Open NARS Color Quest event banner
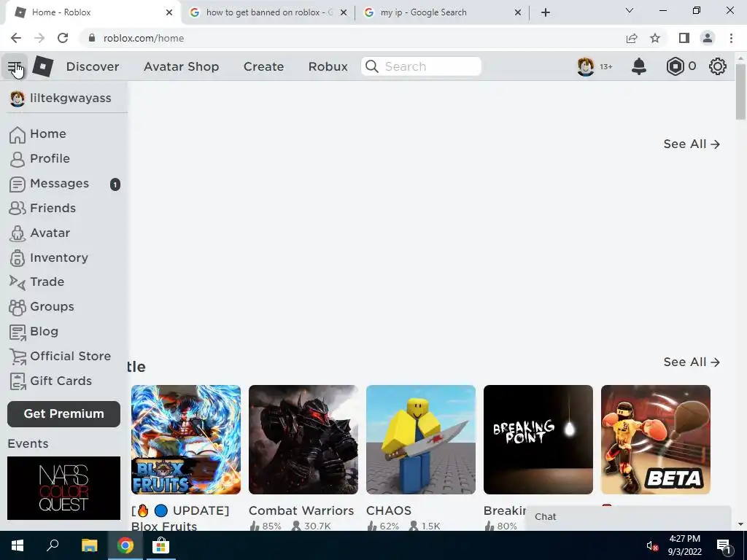The image size is (747, 560). point(64,488)
